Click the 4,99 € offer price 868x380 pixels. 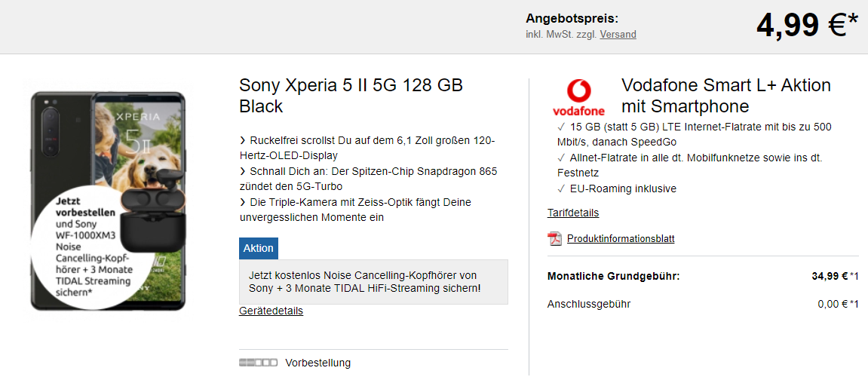[x=807, y=26]
